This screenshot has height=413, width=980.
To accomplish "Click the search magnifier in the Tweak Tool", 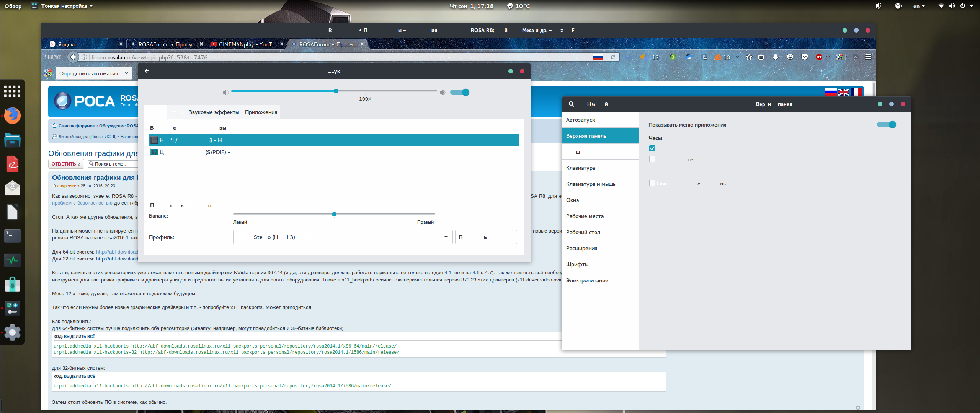I will click(572, 104).
